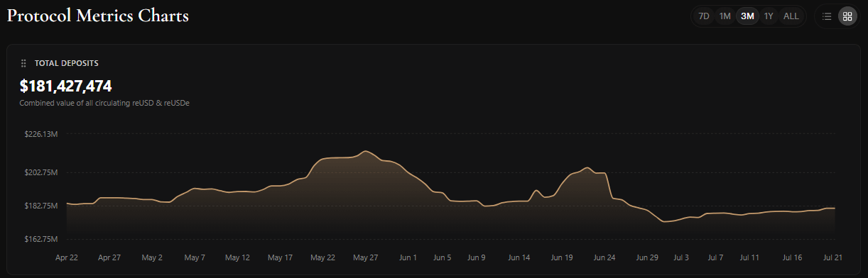This screenshot has width=868, height=278.
Task: Click the $181,427,474 deposit value
Action: (x=66, y=86)
